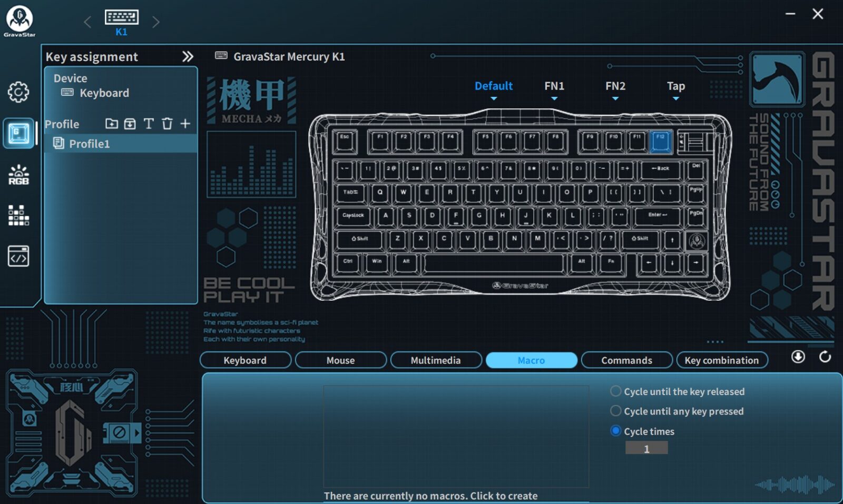The width and height of the screenshot is (843, 504).
Task: Rename profile with the T icon
Action: tap(149, 124)
